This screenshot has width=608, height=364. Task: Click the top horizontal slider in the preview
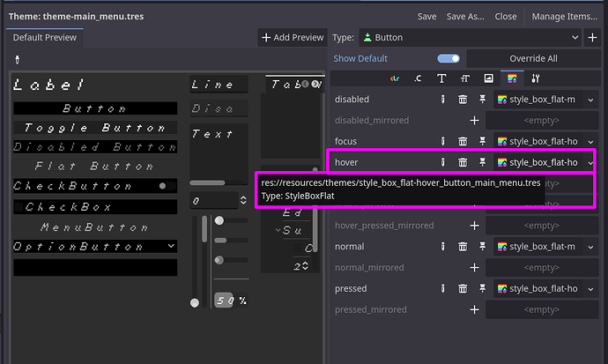pyautogui.click(x=231, y=220)
